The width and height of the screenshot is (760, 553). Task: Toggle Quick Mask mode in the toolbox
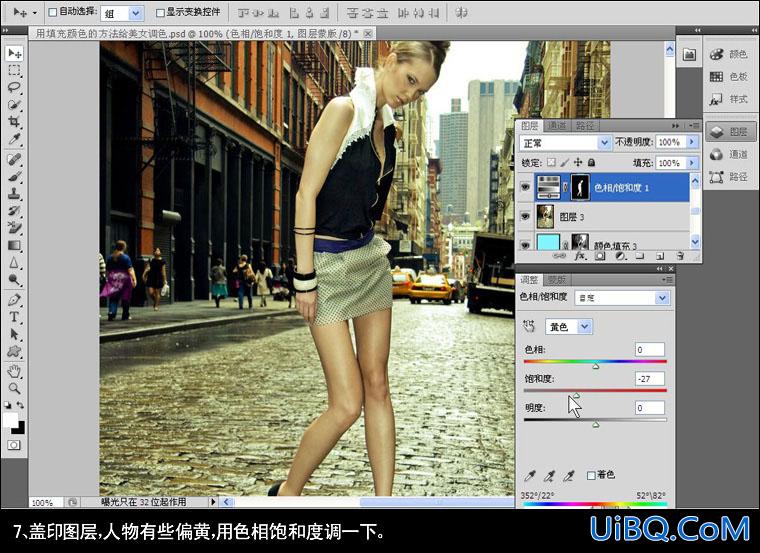tap(14, 445)
